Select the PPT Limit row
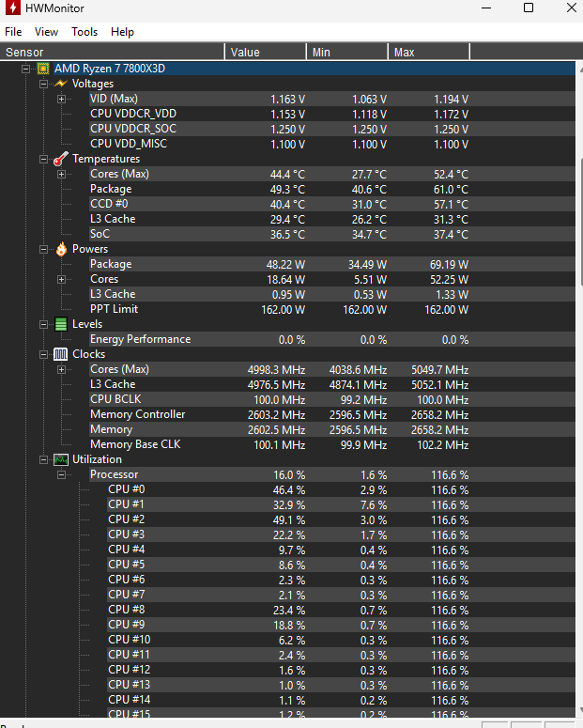 332,309
